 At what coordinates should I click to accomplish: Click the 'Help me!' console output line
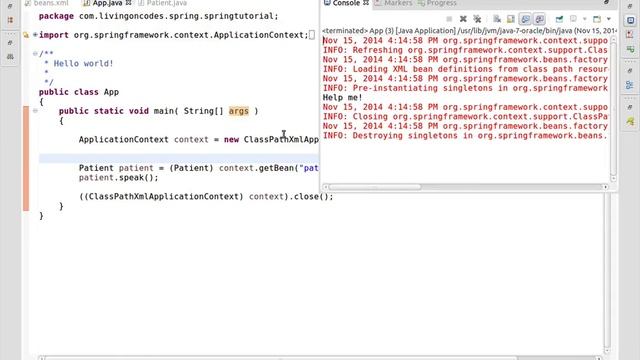coord(342,98)
